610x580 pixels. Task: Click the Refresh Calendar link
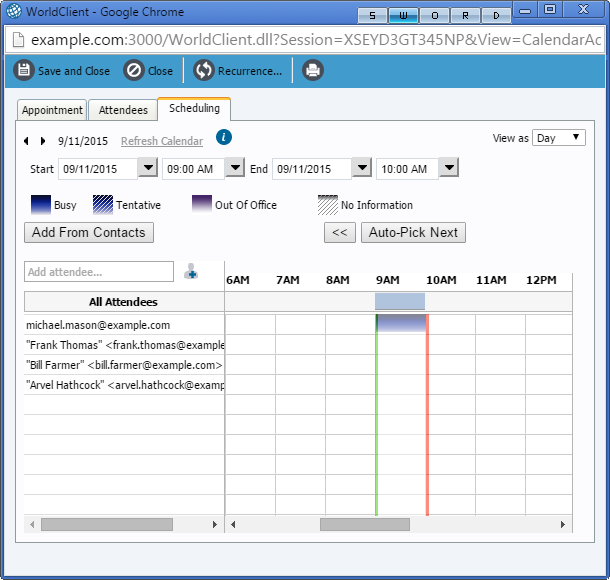(x=161, y=142)
